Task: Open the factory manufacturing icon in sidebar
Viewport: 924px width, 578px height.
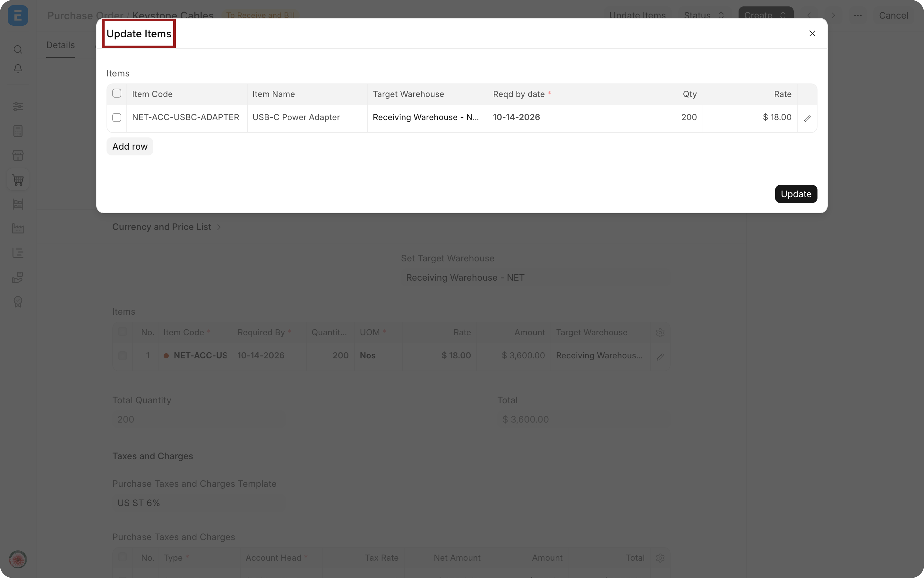Action: pos(18,229)
